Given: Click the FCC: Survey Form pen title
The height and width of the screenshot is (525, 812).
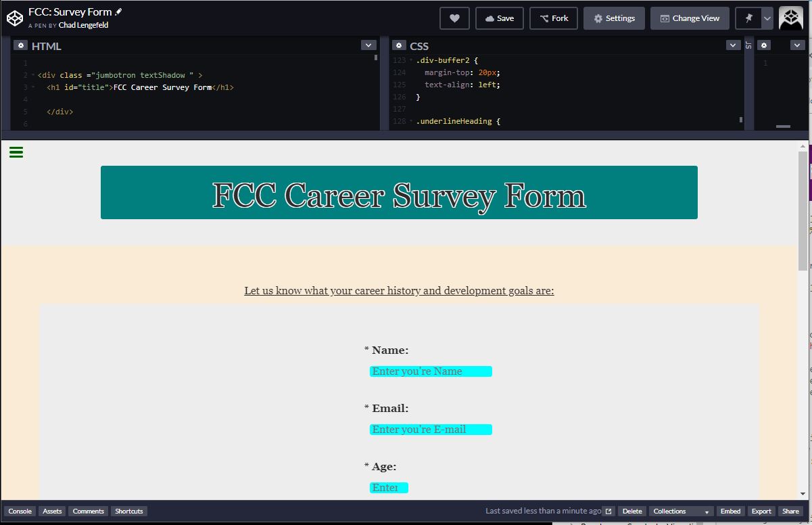Looking at the screenshot, I should 70,12.
